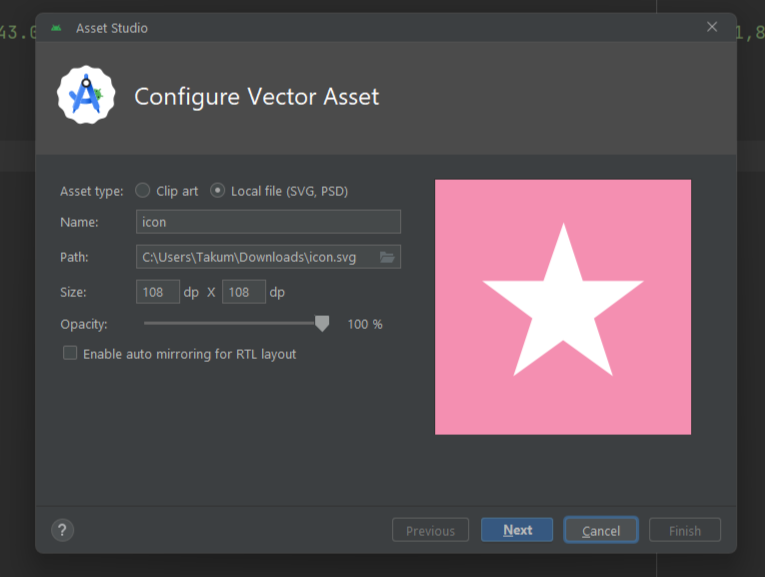Click the Configure Vector Asset heading

pyautogui.click(x=257, y=97)
